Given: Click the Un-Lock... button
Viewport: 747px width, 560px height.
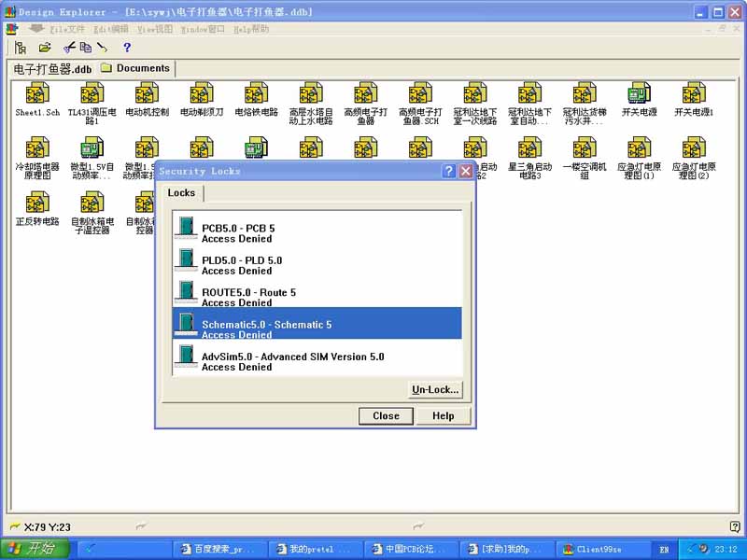Looking at the screenshot, I should click(x=435, y=389).
